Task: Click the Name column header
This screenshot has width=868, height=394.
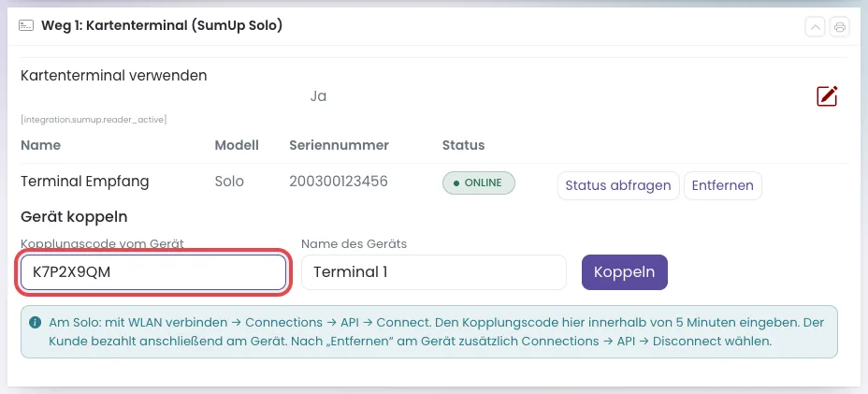Action: pos(40,145)
